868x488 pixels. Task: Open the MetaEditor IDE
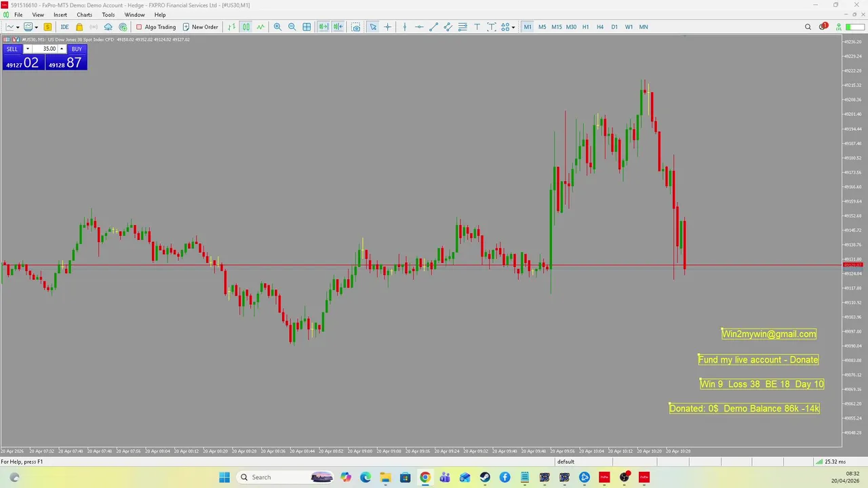64,27
